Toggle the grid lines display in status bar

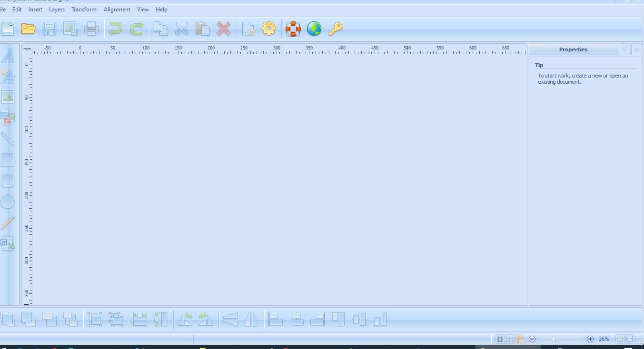pos(500,339)
